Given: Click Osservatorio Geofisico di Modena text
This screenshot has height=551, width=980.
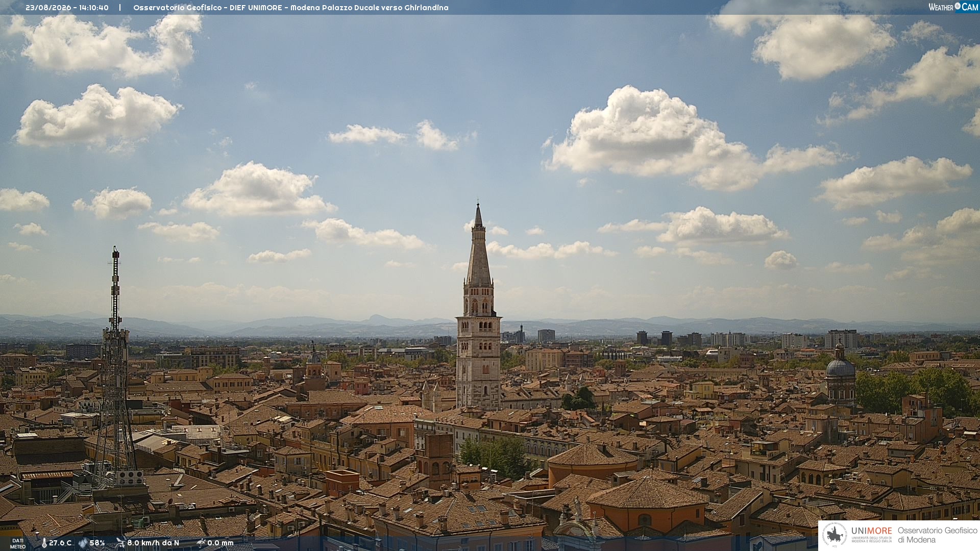Looking at the screenshot, I should pyautogui.click(x=937, y=535).
